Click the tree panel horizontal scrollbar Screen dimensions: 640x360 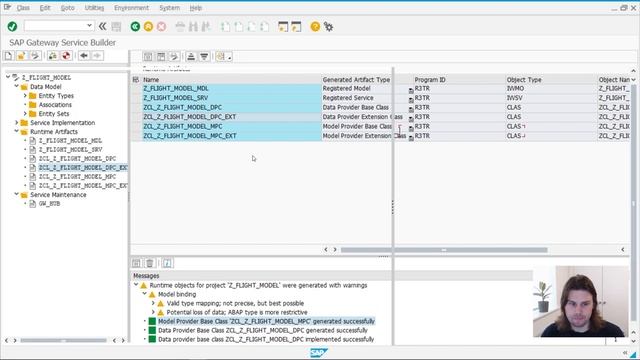click(63, 340)
